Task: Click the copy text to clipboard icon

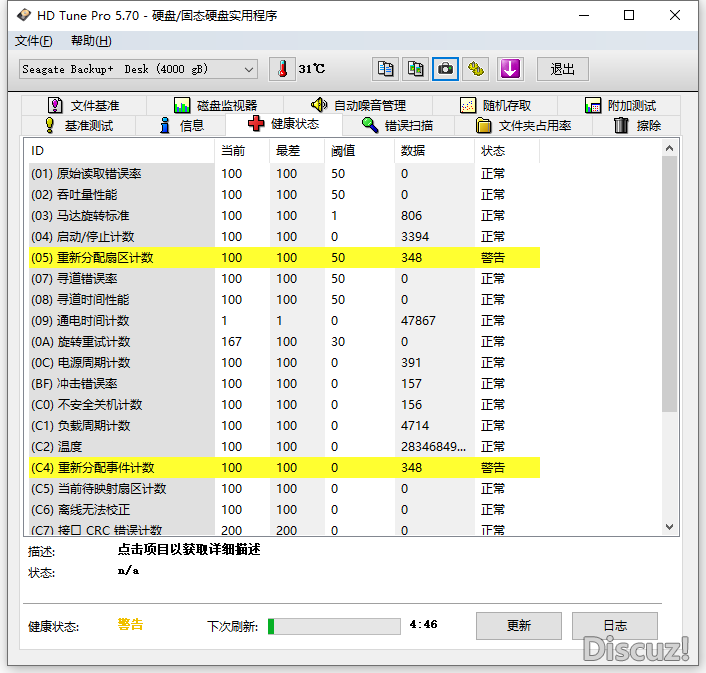Action: (x=385, y=69)
